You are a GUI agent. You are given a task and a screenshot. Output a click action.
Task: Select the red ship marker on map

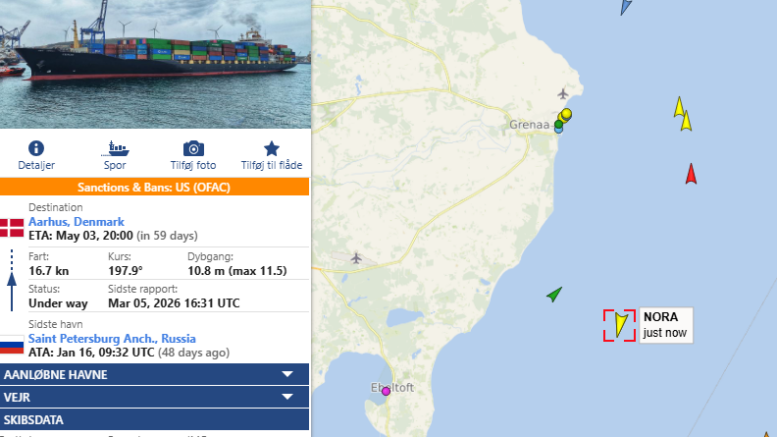click(691, 174)
